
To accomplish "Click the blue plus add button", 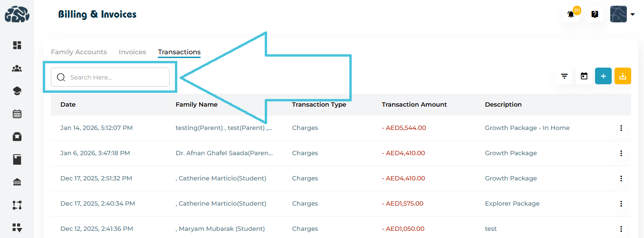I will pos(603,76).
